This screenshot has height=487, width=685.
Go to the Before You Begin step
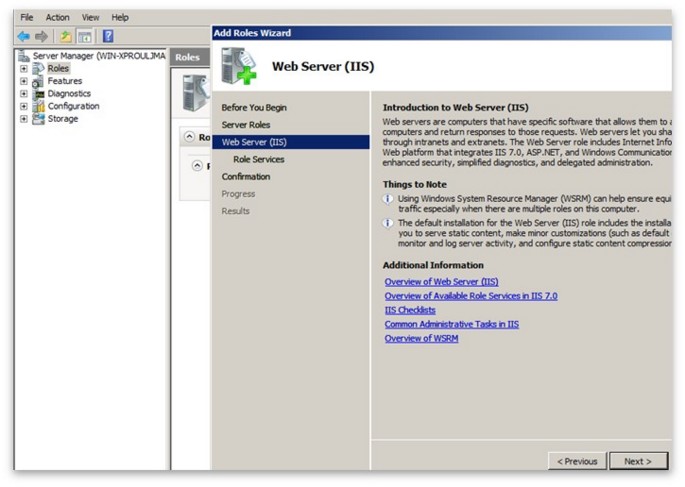coord(254,107)
